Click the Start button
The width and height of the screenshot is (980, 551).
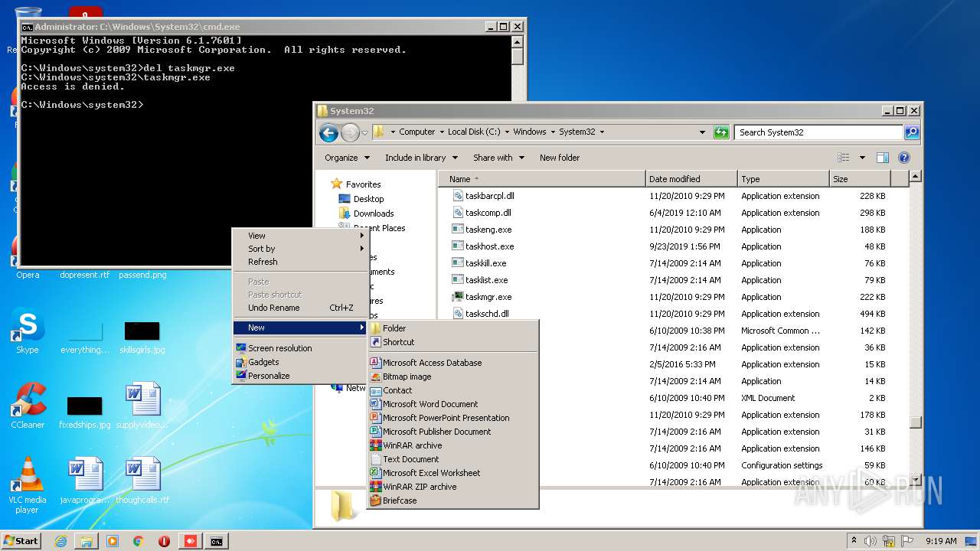point(21,541)
